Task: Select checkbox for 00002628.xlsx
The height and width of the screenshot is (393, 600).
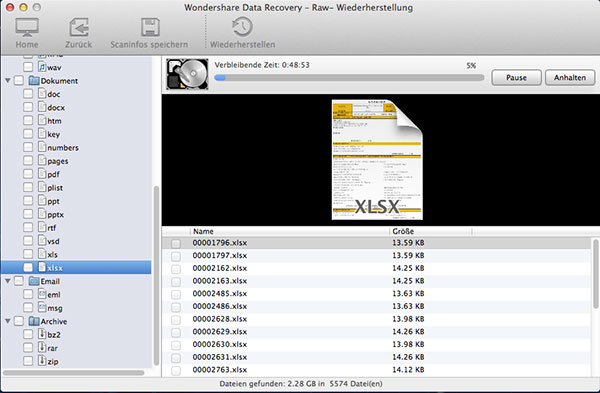Action: click(x=176, y=320)
